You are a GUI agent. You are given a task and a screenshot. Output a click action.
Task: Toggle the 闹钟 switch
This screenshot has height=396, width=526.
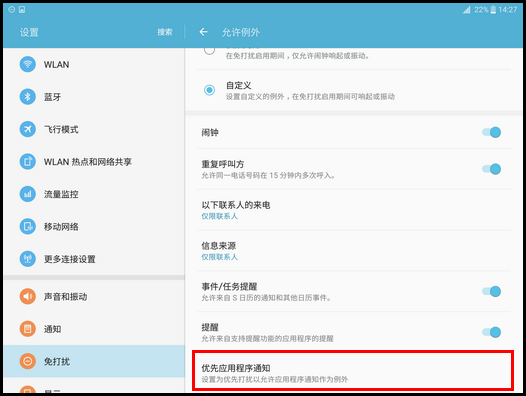pyautogui.click(x=491, y=132)
